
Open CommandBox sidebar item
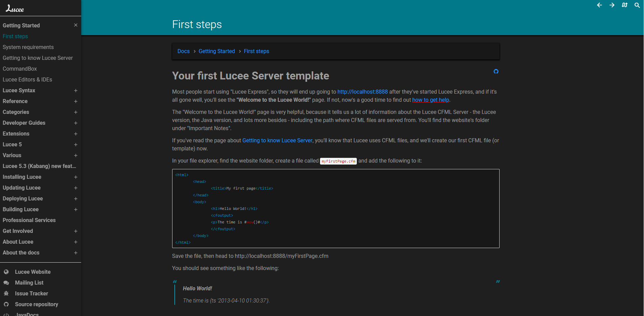[20, 69]
